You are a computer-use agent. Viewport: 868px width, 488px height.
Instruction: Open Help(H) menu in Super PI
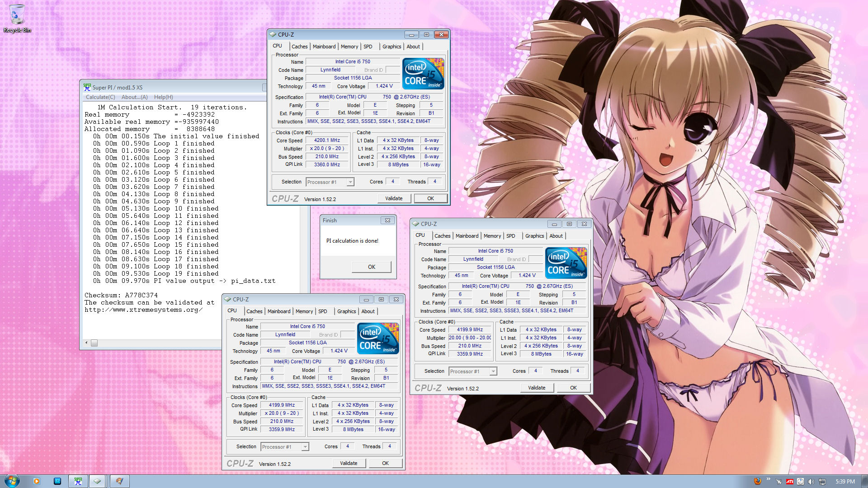point(163,97)
